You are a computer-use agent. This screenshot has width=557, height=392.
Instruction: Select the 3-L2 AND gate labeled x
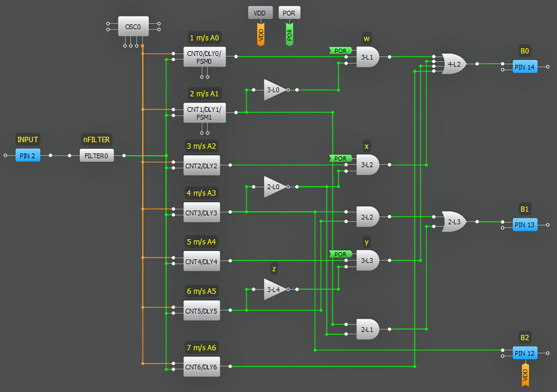(367, 164)
